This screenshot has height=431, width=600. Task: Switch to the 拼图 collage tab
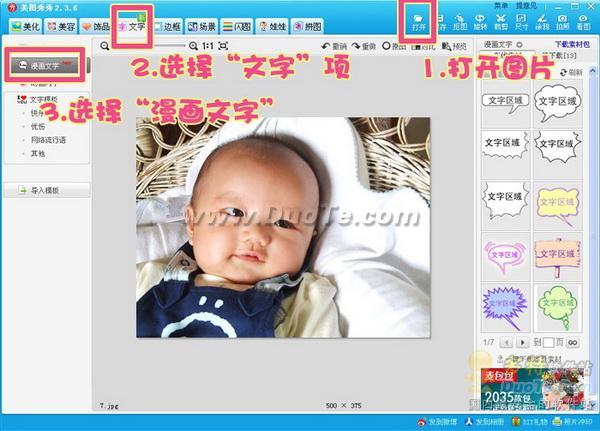coord(308,26)
